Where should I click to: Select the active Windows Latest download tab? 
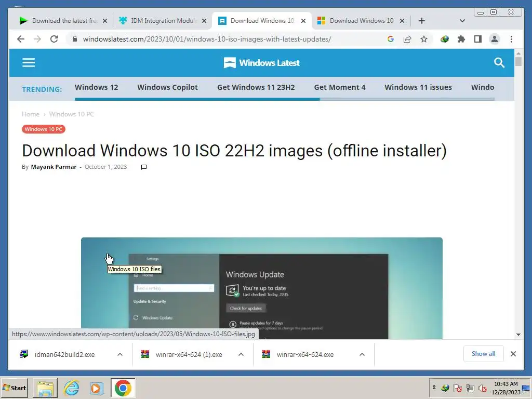[x=261, y=21]
